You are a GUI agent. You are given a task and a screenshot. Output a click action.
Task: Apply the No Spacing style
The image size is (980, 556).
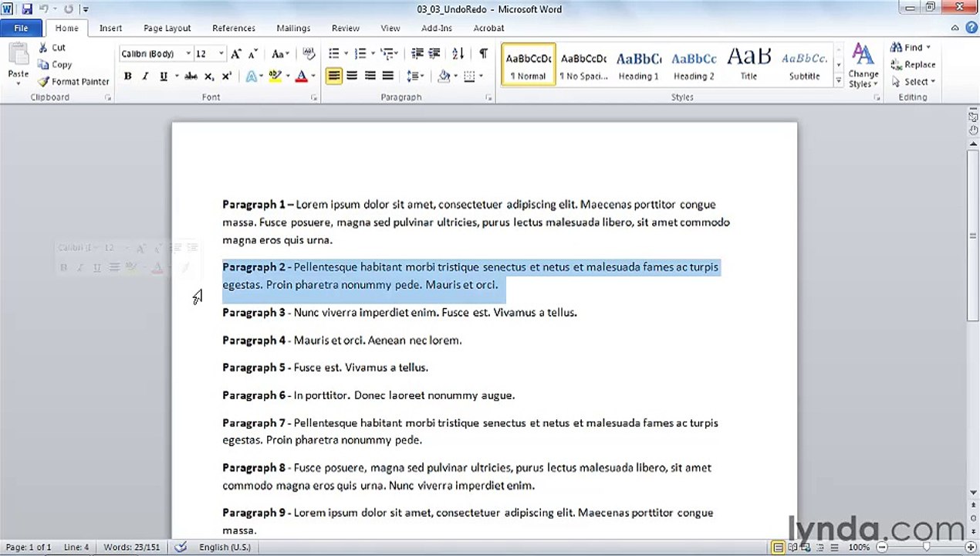click(583, 64)
